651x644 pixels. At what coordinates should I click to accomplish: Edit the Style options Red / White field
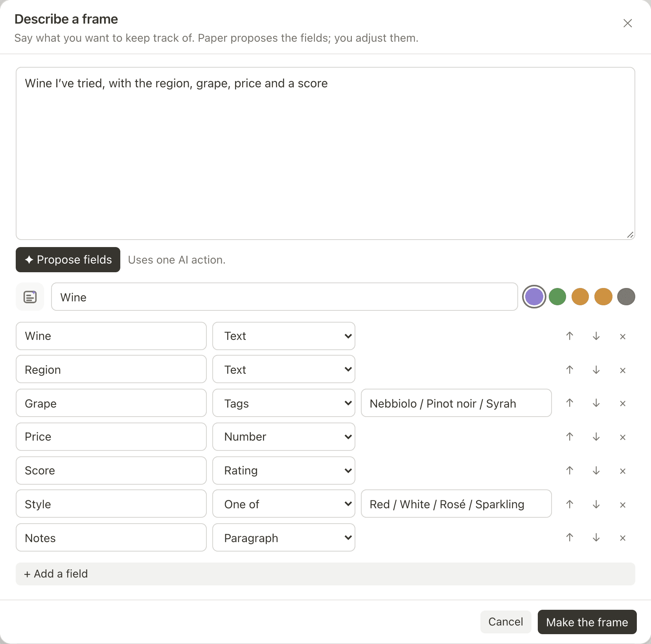tap(456, 504)
